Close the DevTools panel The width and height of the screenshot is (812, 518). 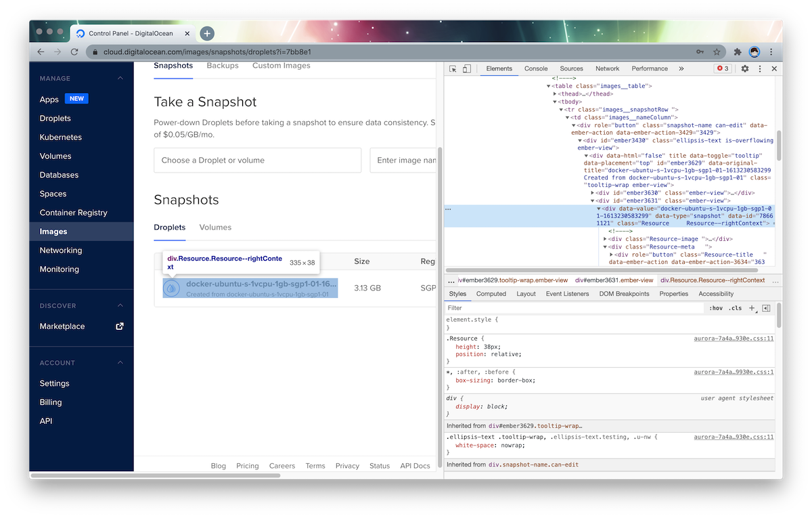(x=774, y=68)
